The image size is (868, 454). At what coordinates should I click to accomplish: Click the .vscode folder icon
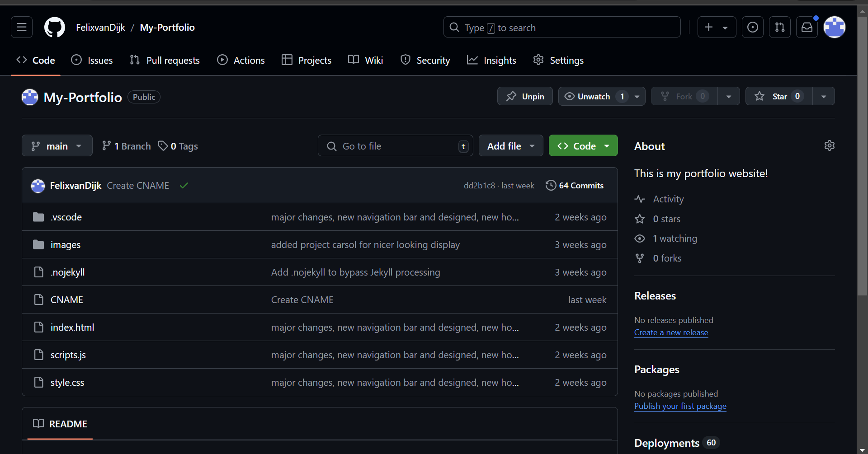tap(38, 217)
